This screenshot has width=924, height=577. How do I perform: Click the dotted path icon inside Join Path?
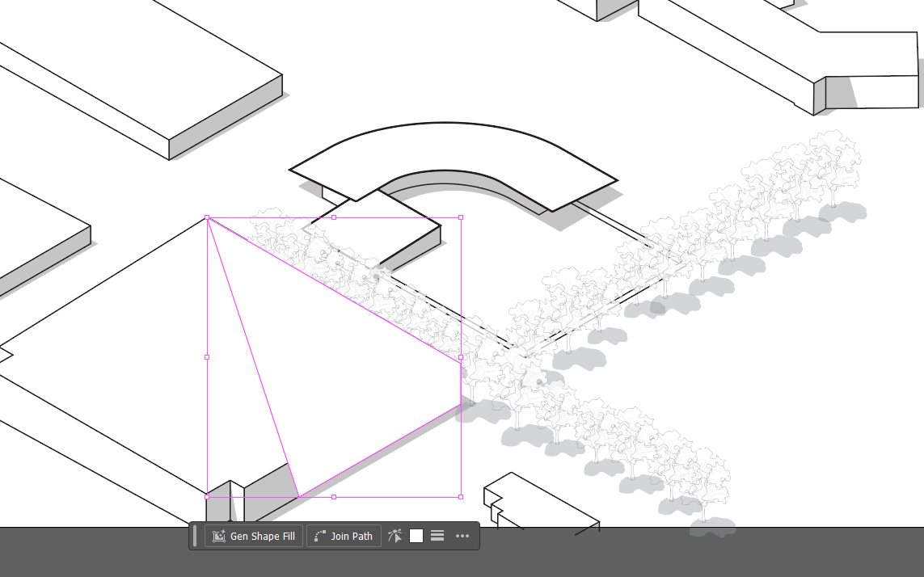coord(322,535)
